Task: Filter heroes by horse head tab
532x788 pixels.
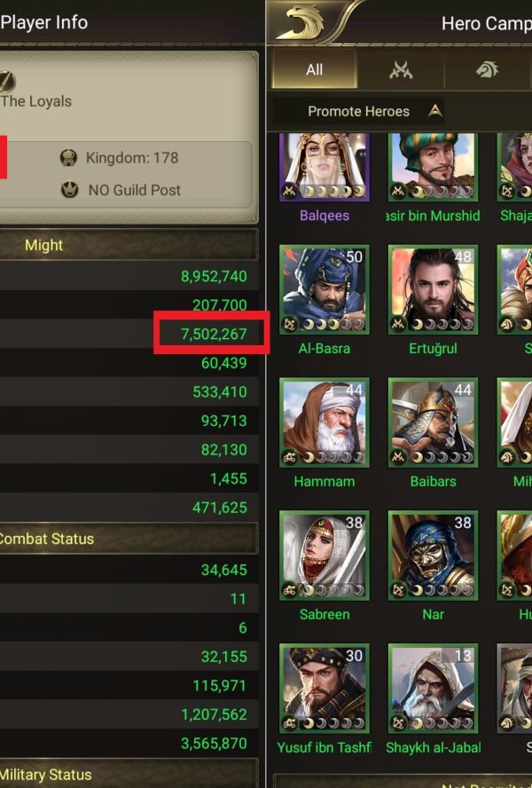Action: [486, 69]
